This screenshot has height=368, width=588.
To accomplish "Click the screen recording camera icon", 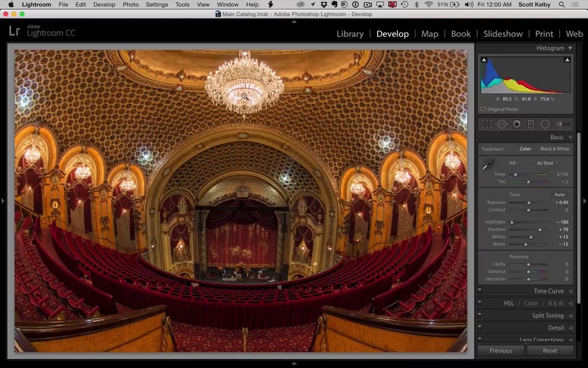I will [x=368, y=4].
